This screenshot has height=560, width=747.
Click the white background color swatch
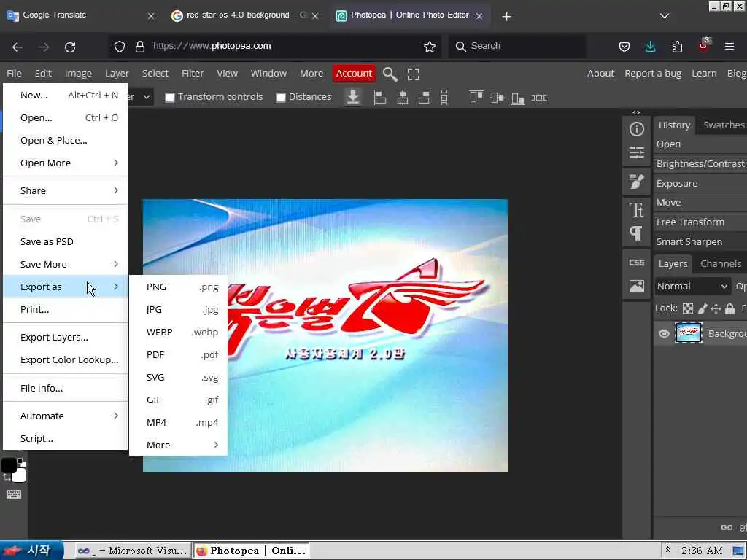coord(19,475)
